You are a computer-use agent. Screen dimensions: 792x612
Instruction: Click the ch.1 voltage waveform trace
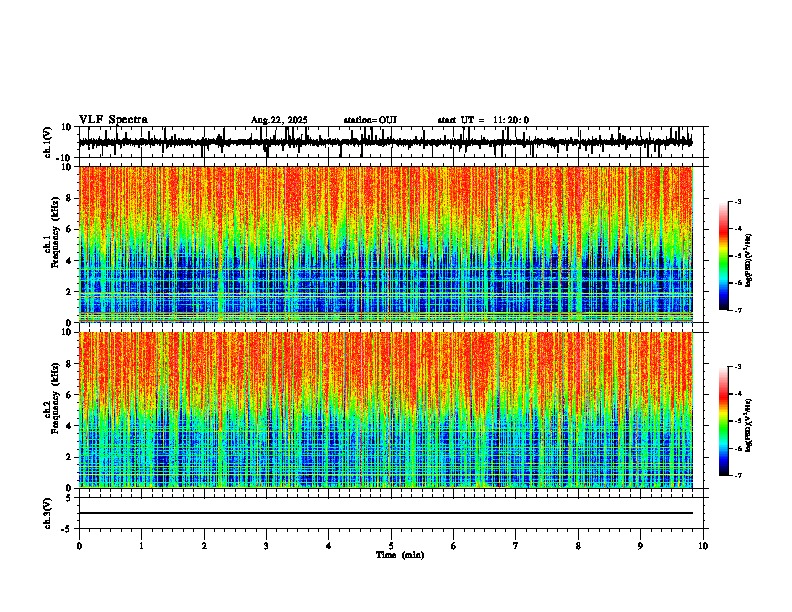click(x=385, y=142)
